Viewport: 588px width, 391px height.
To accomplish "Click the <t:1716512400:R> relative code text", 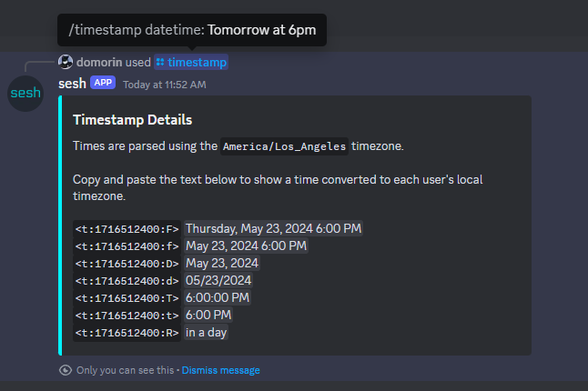I will pyautogui.click(x=127, y=333).
